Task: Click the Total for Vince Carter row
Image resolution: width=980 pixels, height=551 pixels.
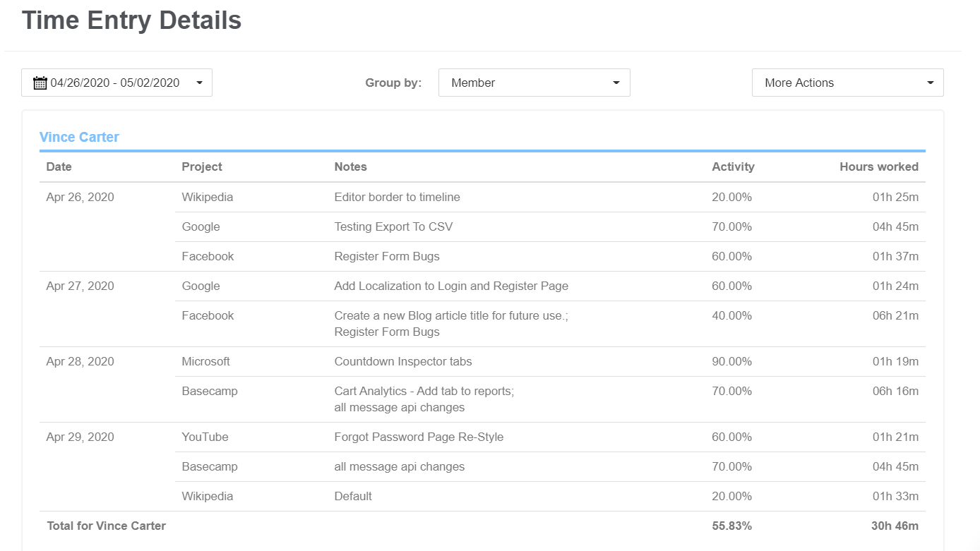Action: click(106, 526)
